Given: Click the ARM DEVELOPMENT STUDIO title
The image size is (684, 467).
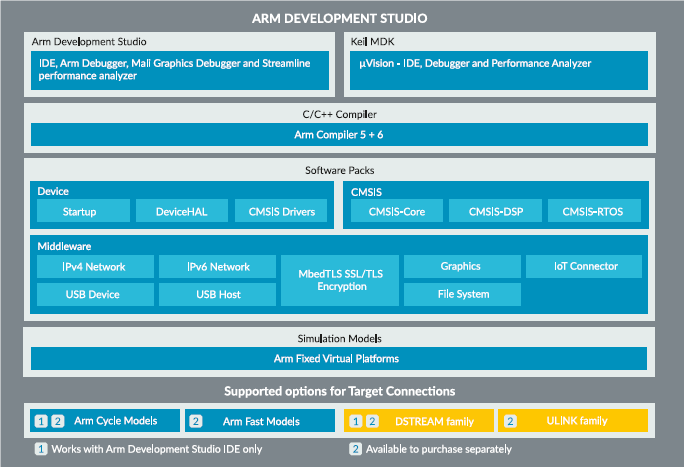Looking at the screenshot, I should 339,18.
